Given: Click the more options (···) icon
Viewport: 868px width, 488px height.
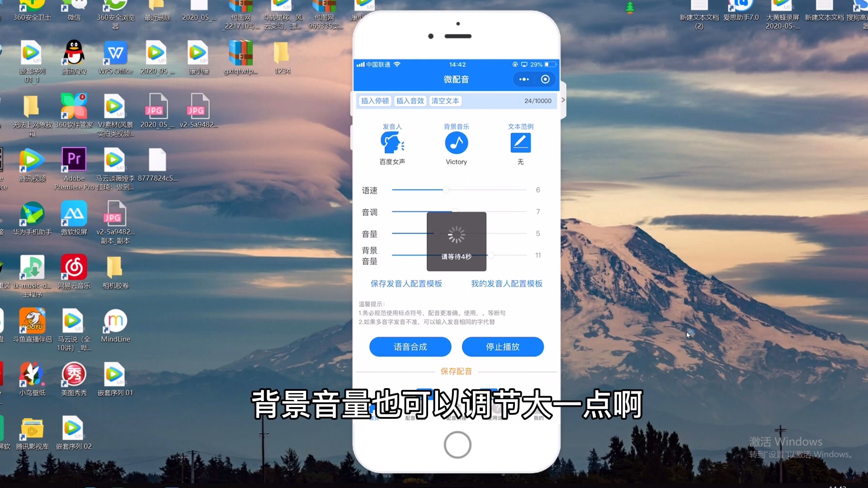Looking at the screenshot, I should (x=524, y=79).
